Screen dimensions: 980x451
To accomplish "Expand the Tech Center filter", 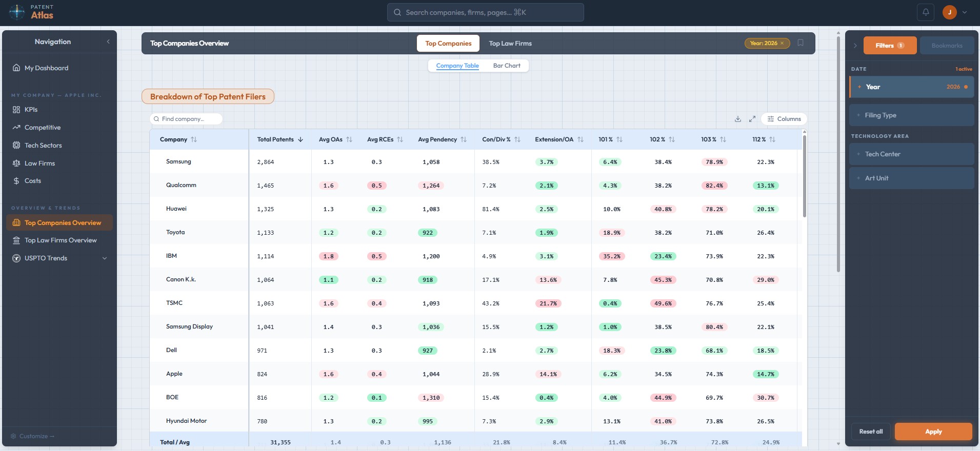I will pyautogui.click(x=912, y=154).
